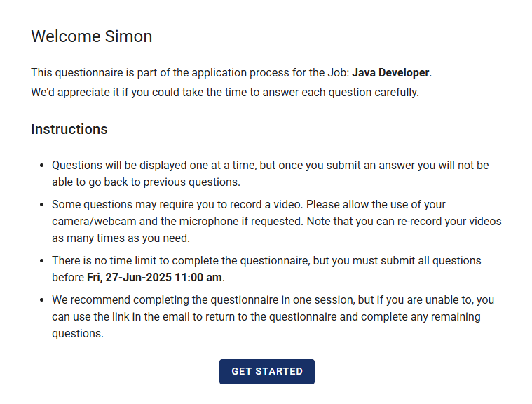Click the 'camera/webcam' text

pos(87,222)
